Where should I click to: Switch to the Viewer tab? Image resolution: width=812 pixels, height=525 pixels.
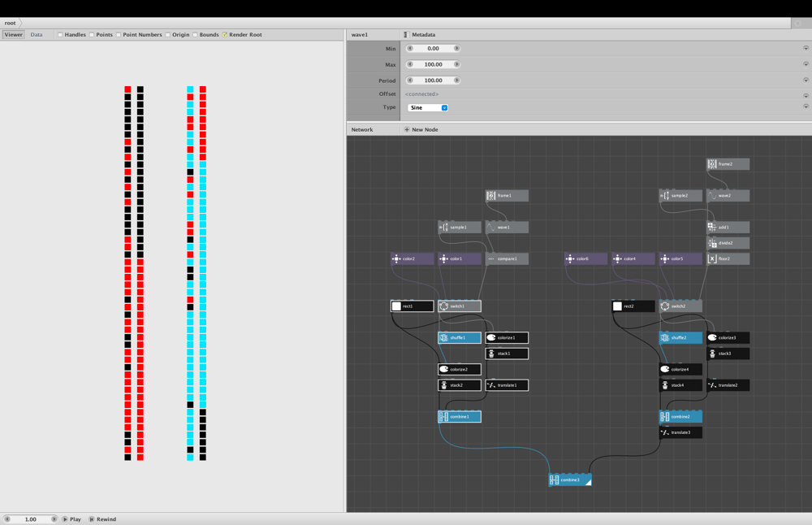pyautogui.click(x=14, y=35)
